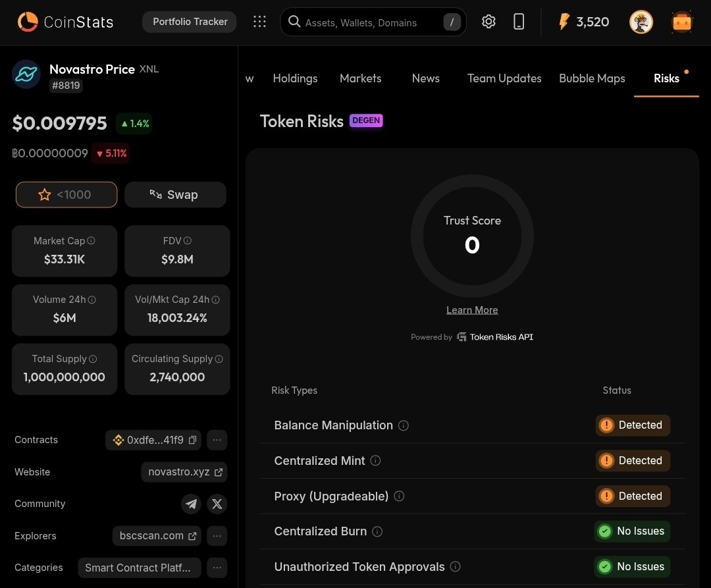Click the 1.4% green change badge
The width and height of the screenshot is (711, 588).
coord(134,123)
